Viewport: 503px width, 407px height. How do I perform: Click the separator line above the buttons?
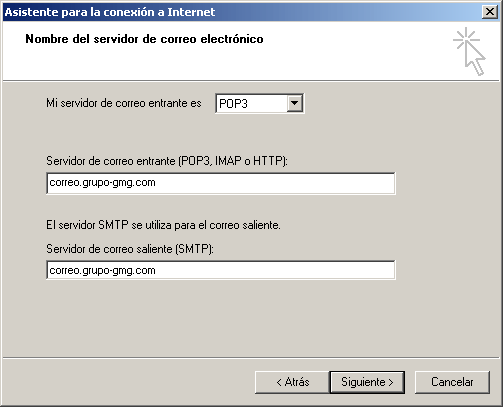251,358
